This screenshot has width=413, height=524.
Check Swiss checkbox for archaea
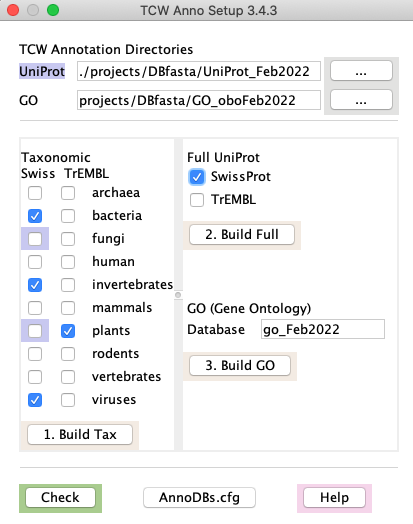35,193
